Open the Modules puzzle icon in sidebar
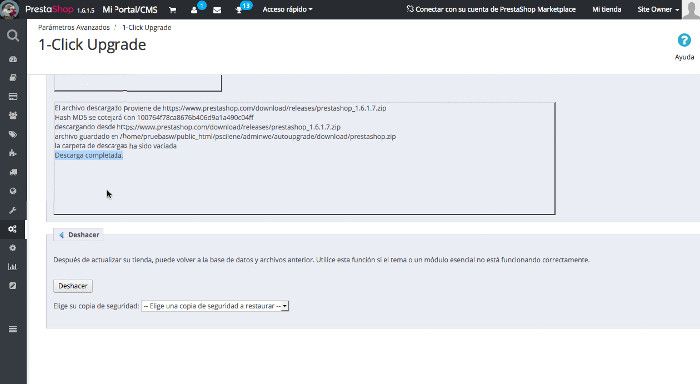700x384 pixels. [x=13, y=153]
